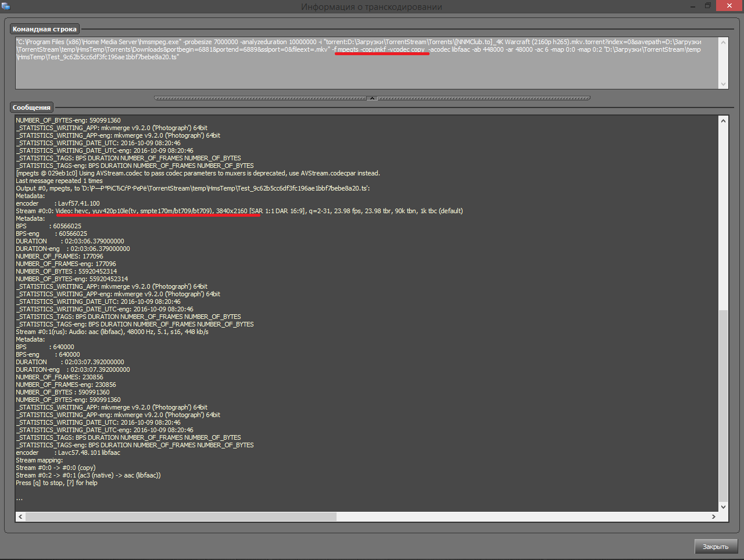
Task: Restore down the transcoding window
Action: tap(707, 6)
